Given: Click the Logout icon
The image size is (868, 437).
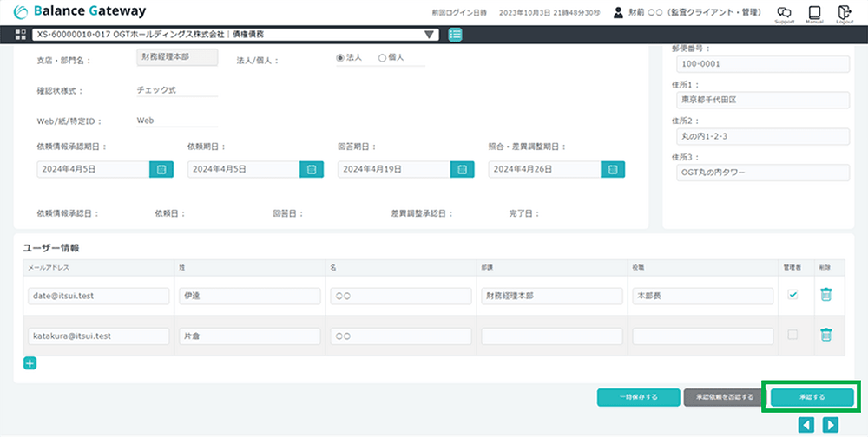Looking at the screenshot, I should pyautogui.click(x=845, y=13).
